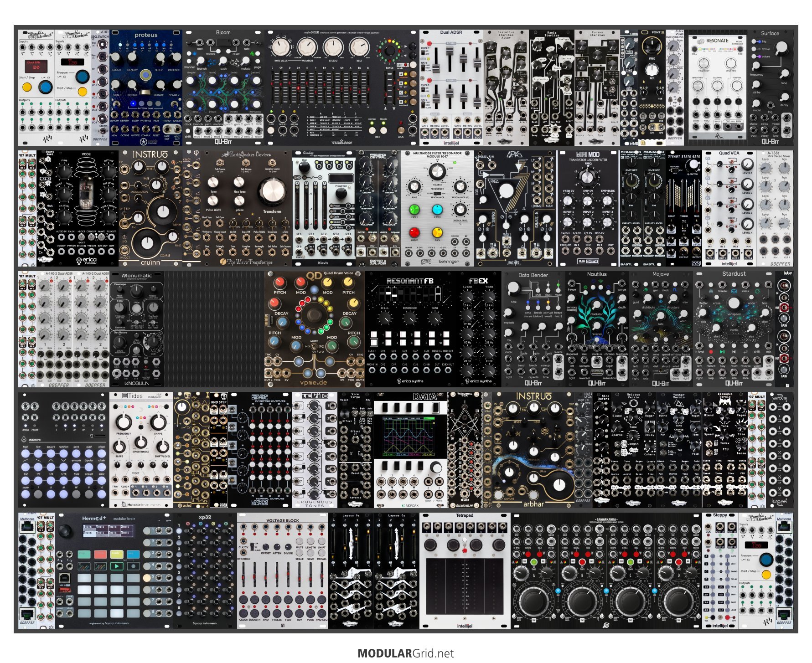Click the RND SEQ button on Voltage Block

click(321, 613)
